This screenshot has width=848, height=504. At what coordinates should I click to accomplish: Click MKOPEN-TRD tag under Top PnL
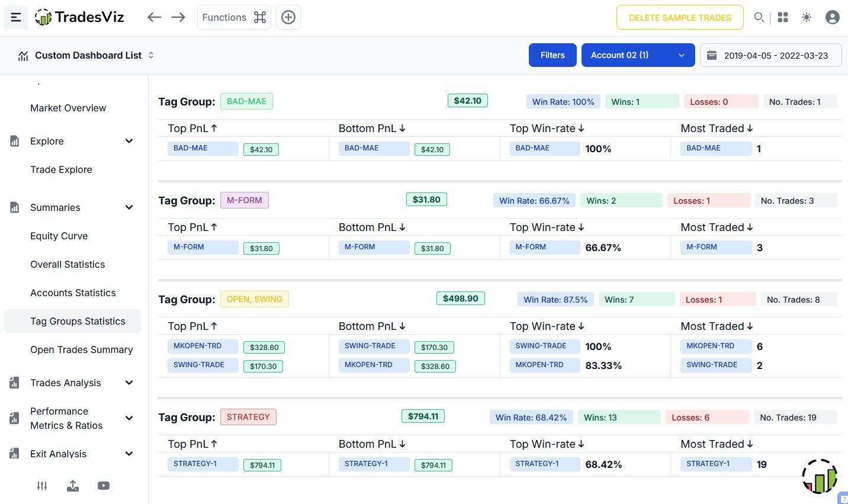(x=203, y=346)
